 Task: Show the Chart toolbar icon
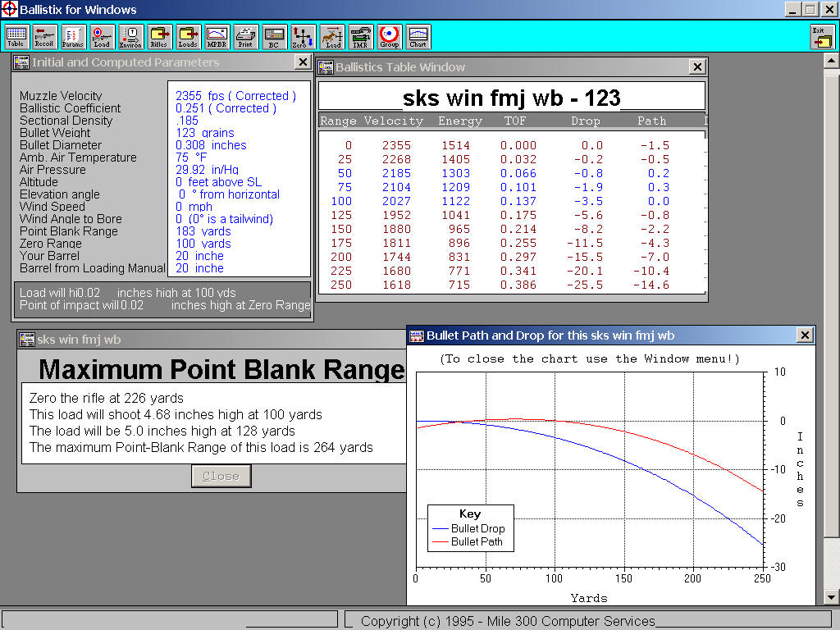point(418,37)
